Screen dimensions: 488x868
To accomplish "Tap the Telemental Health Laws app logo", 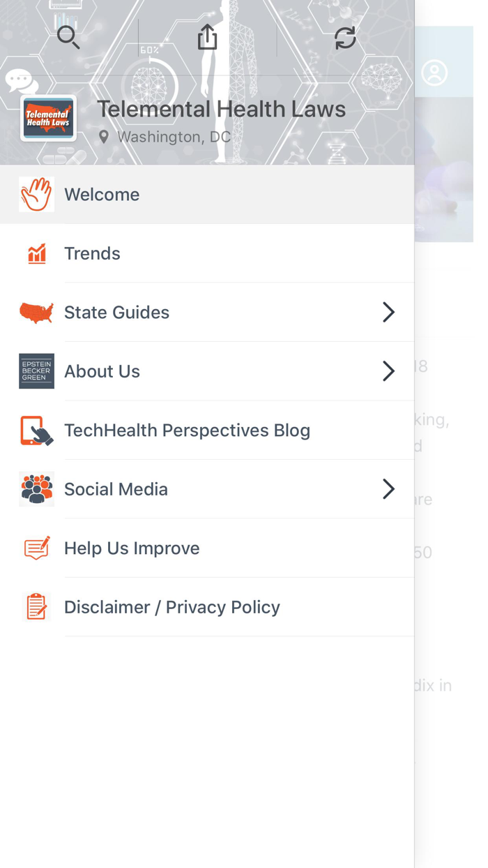I will click(x=48, y=118).
